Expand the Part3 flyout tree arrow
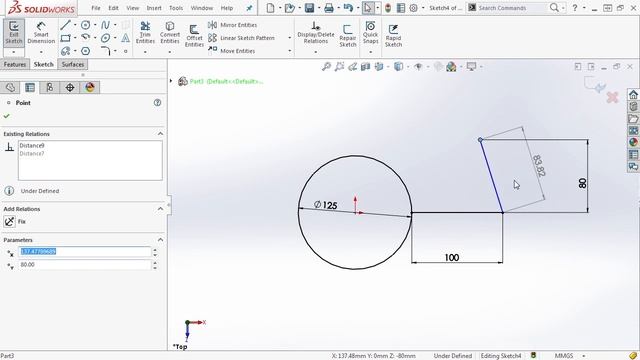 click(x=171, y=81)
